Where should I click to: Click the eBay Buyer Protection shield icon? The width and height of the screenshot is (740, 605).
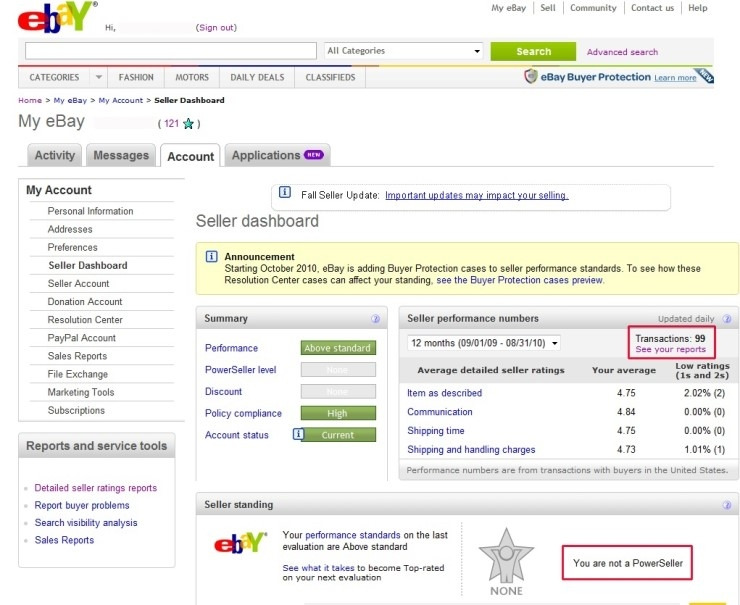(531, 76)
